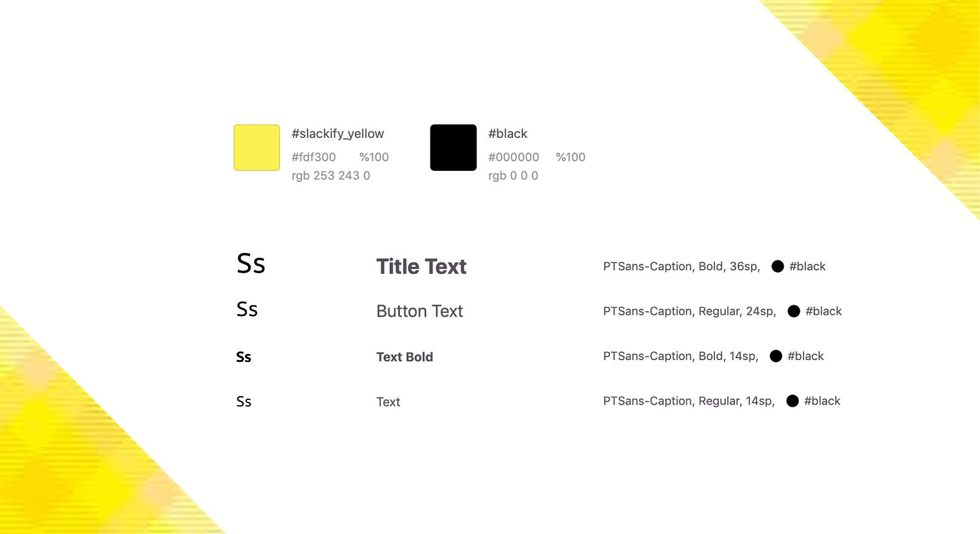Screen dimensions: 980x534
Task: Click the slackify_yellow color swatch
Action: tap(257, 148)
